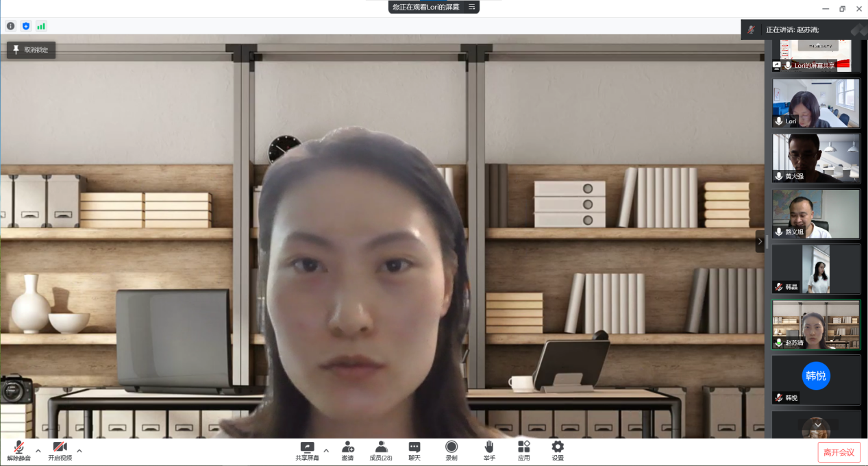The image size is (868, 466).
Task: Expand video options arrow beside 开启视频
Action: point(79,450)
